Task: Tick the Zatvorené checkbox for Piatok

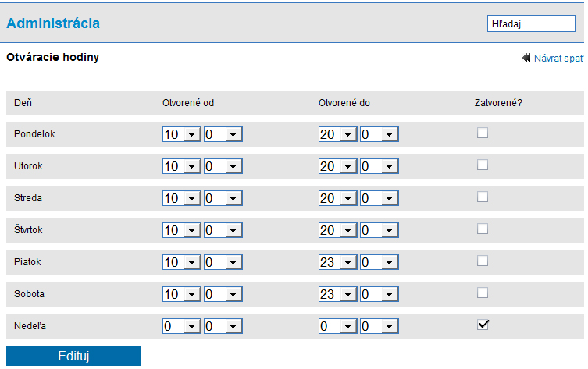Action: (483, 261)
